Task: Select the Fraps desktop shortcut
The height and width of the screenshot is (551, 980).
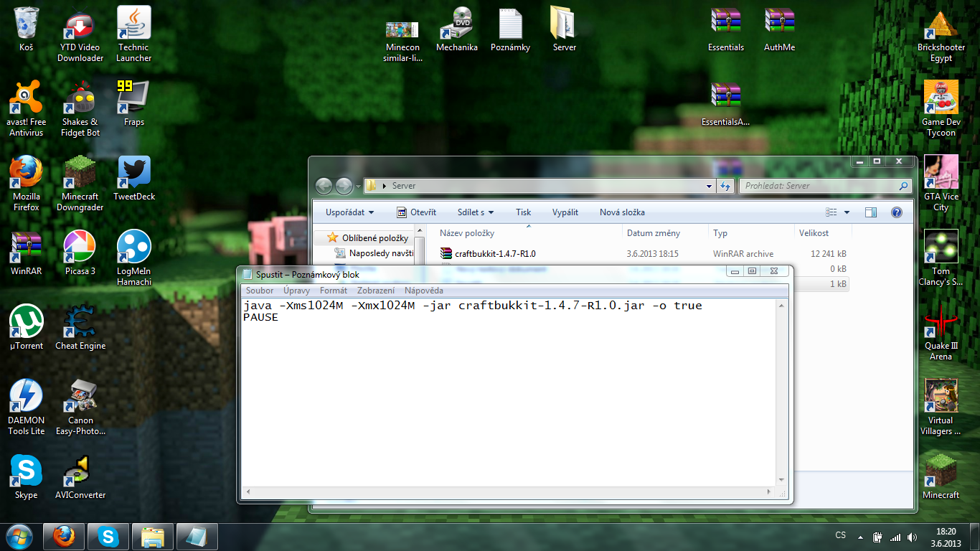Action: click(133, 99)
